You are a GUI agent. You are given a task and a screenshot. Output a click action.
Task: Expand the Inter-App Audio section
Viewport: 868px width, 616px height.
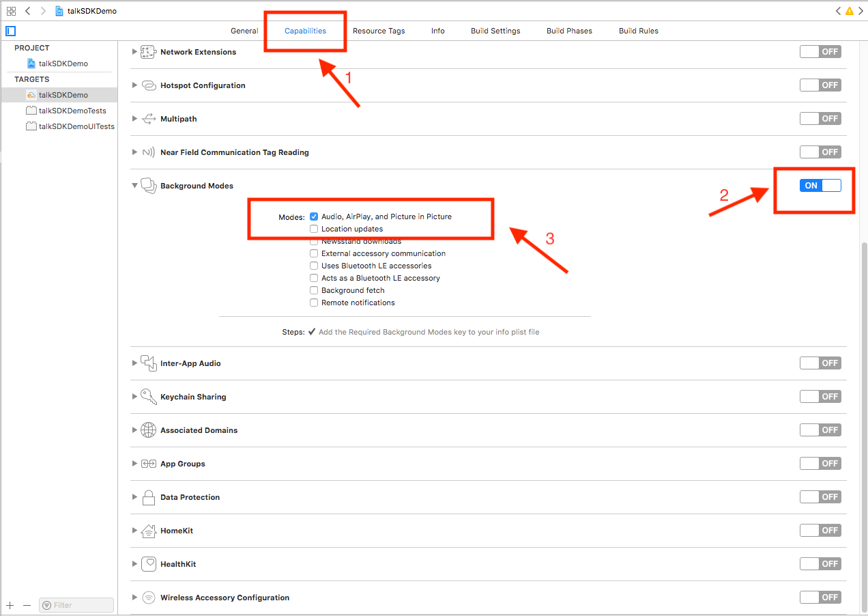(134, 363)
